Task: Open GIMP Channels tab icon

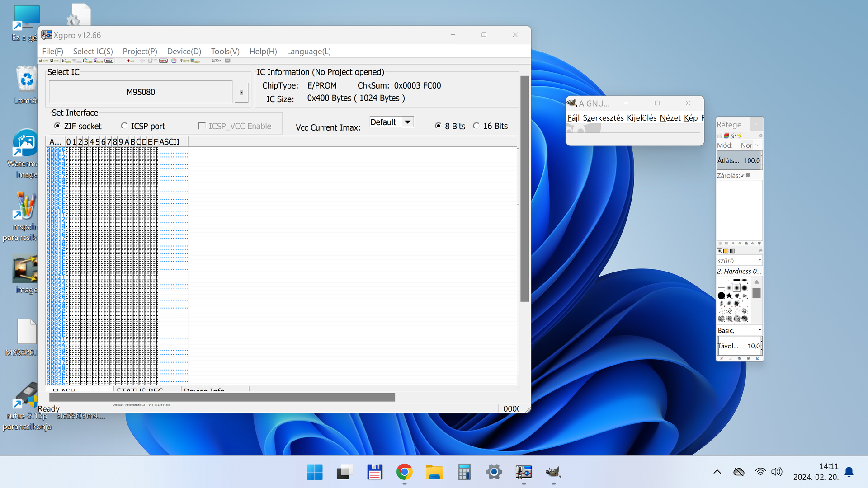Action: 726,136
